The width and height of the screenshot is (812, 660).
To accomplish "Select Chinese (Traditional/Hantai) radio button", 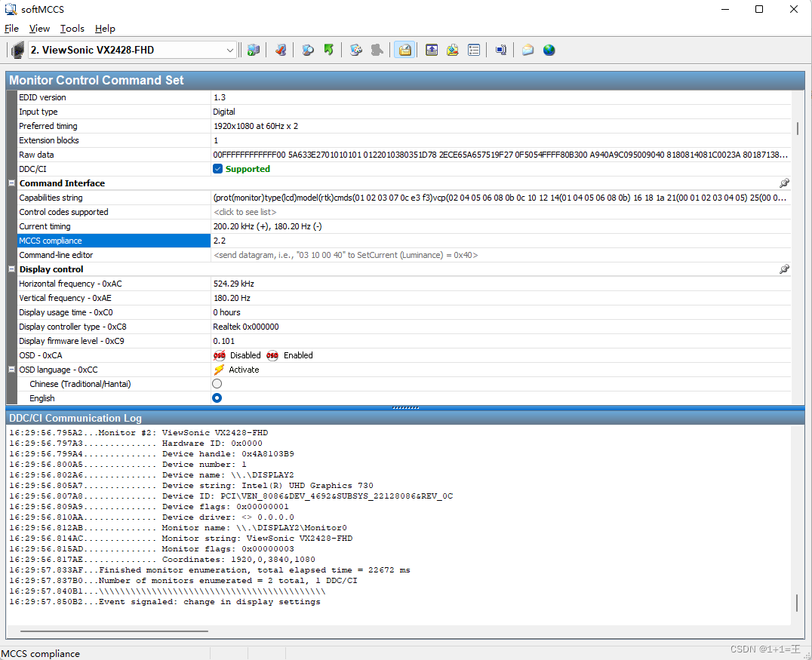I will pos(217,384).
